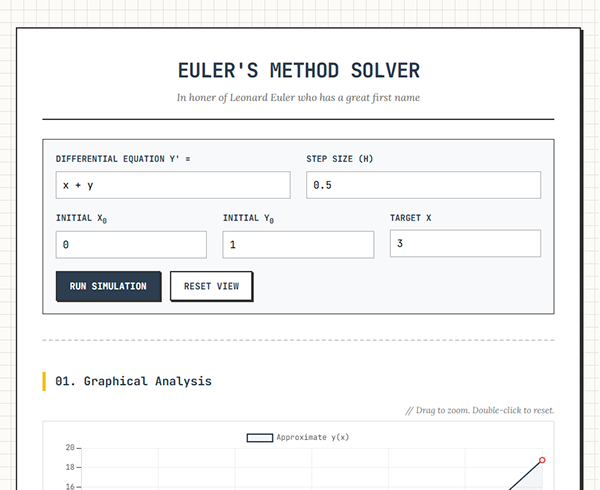Click the y-axis tick label 18
The width and height of the screenshot is (600, 490).
click(70, 467)
